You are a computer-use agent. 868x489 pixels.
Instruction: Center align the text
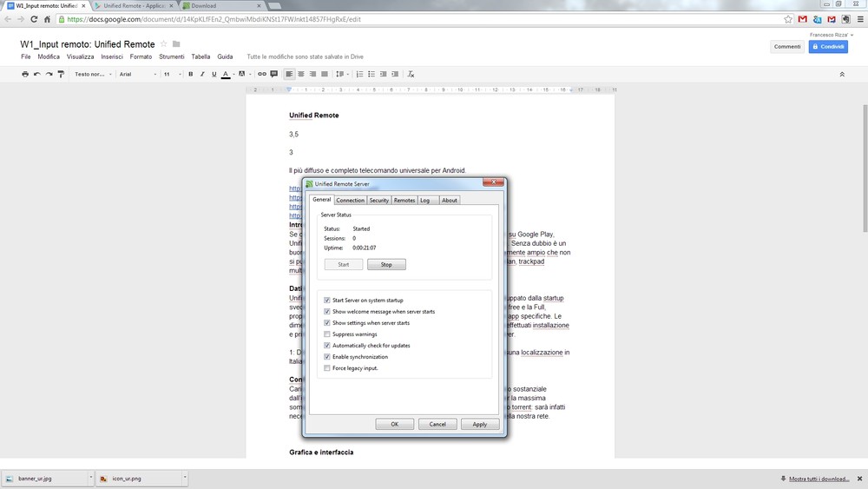coord(301,75)
